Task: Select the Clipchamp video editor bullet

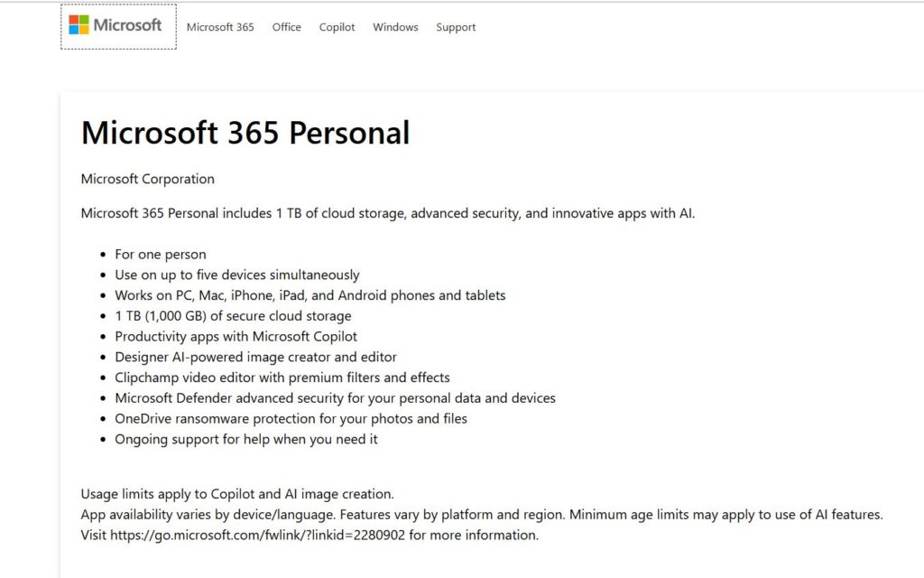Action: [x=282, y=378]
